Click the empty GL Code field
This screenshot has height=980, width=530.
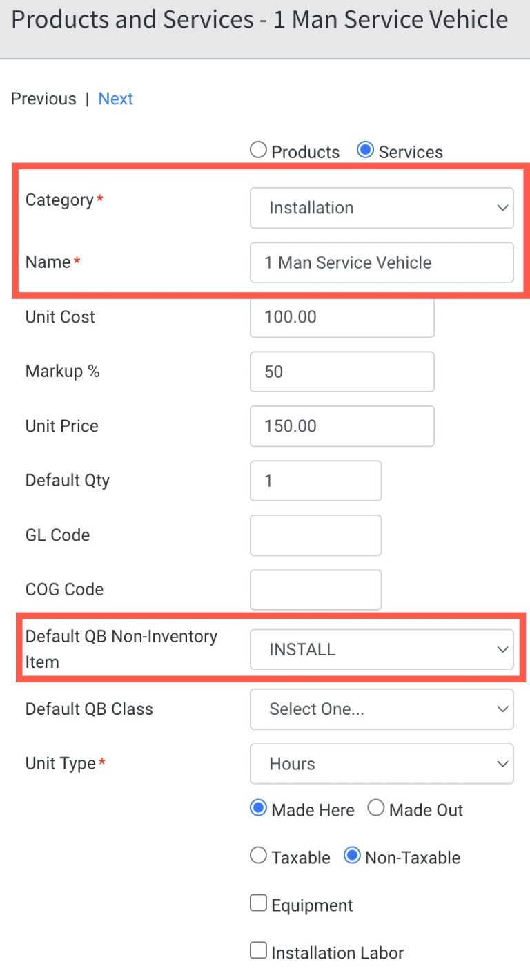(x=315, y=535)
